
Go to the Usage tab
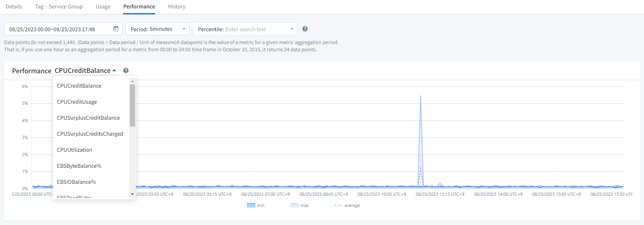[103, 7]
